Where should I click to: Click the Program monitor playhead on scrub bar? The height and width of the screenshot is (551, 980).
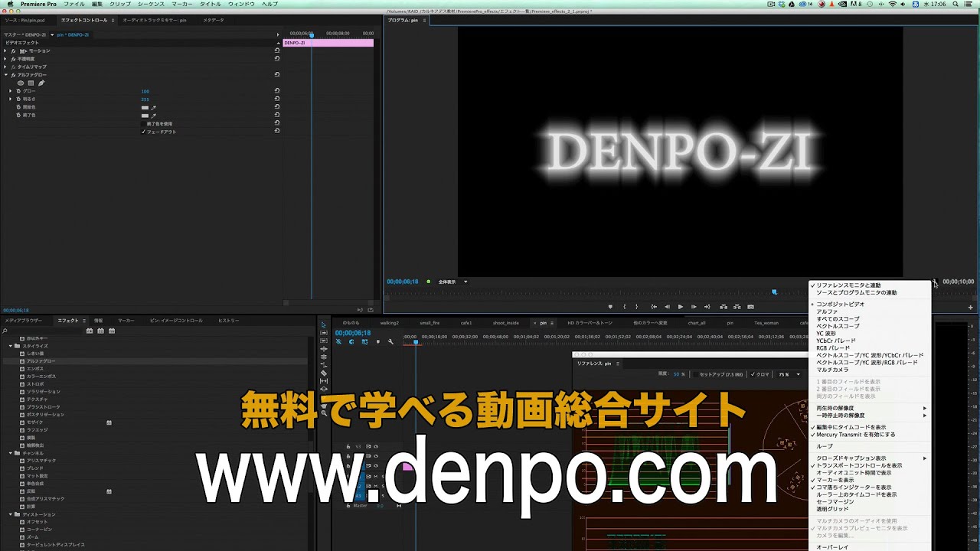(x=774, y=292)
